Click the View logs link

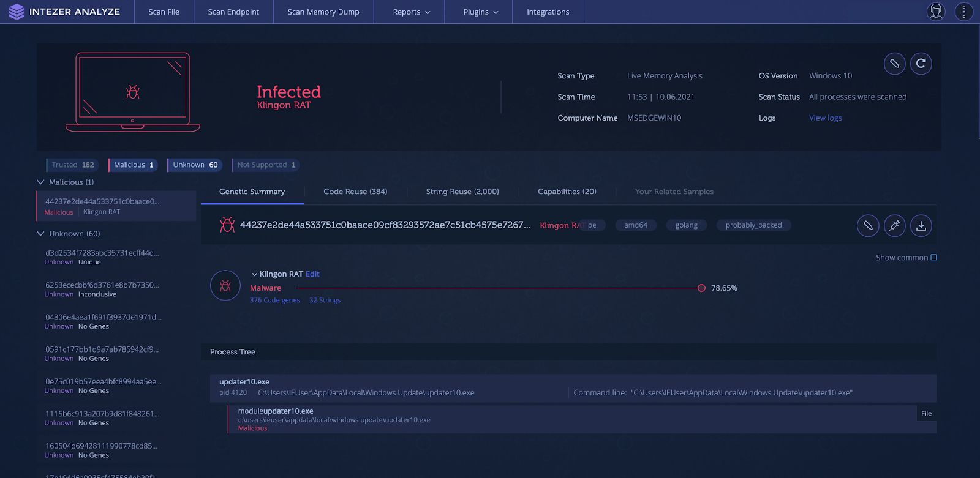(825, 118)
